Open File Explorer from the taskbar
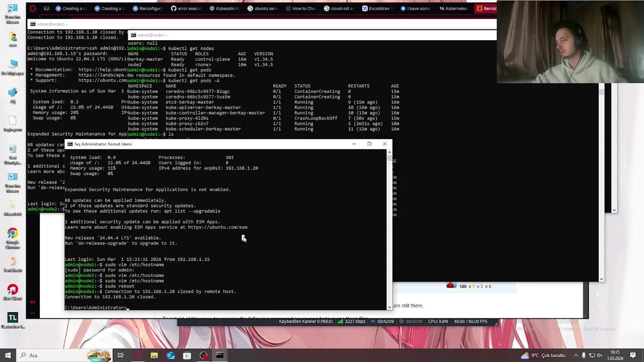 coord(154,355)
